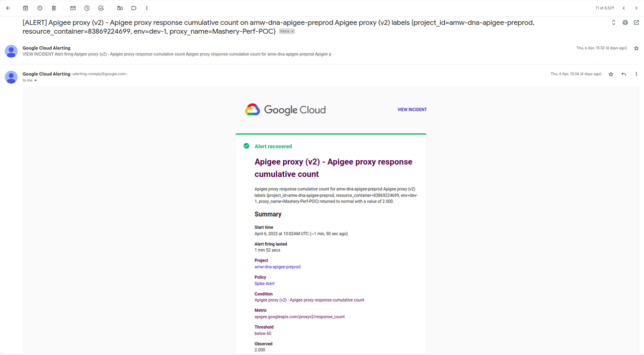Screen dimensions: 644x355
Task: Reply to the 15:34 message
Action: [624, 74]
